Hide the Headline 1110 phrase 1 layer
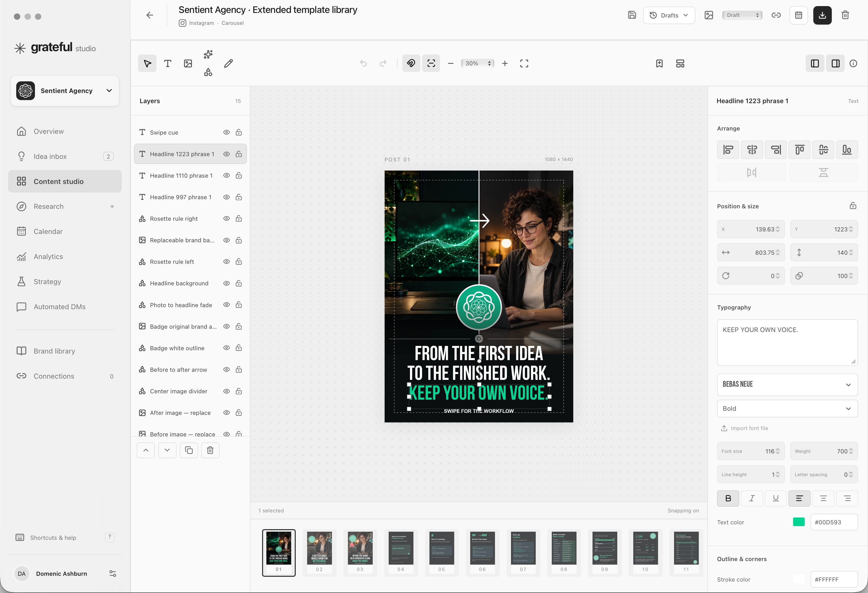Screen dimensions: 868x593 pyautogui.click(x=226, y=175)
